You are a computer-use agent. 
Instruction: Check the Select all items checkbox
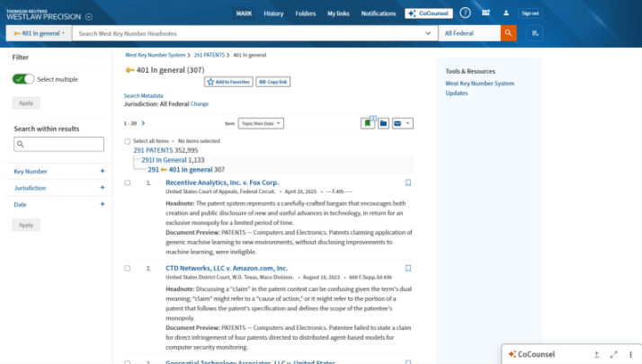click(x=128, y=141)
